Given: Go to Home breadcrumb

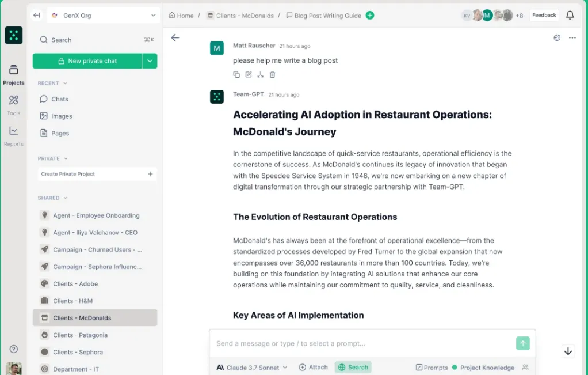Looking at the screenshot, I should click(x=181, y=16).
